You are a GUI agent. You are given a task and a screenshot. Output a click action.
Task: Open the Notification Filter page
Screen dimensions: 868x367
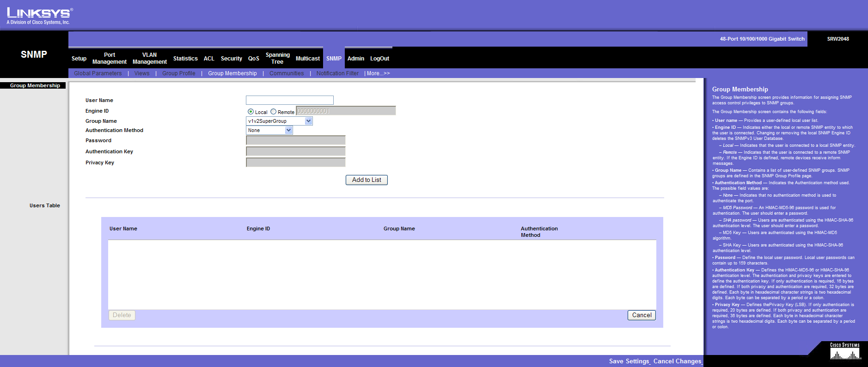pyautogui.click(x=337, y=73)
